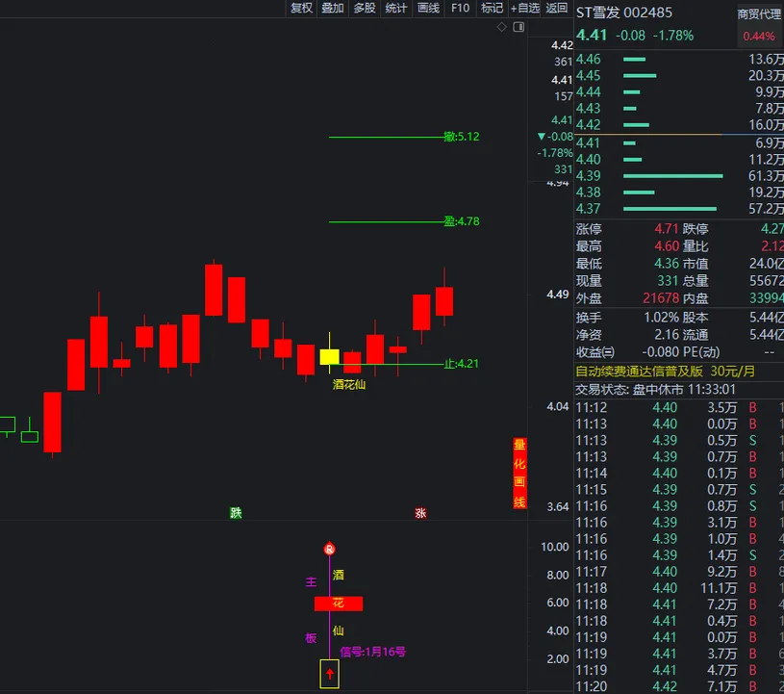Select the yellow 酒花仙 candlestick
The height and width of the screenshot is (694, 784).
(x=329, y=356)
